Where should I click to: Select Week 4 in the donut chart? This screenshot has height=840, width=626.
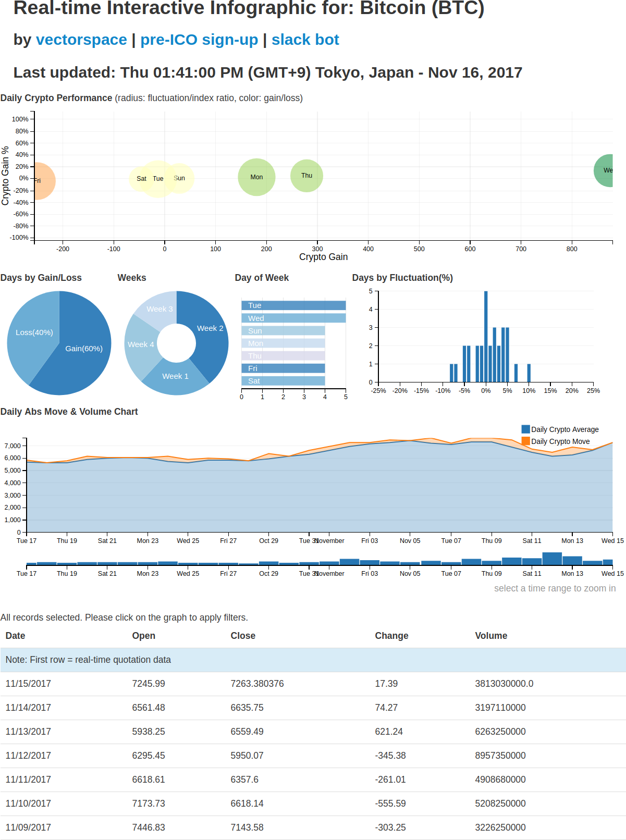click(x=141, y=344)
